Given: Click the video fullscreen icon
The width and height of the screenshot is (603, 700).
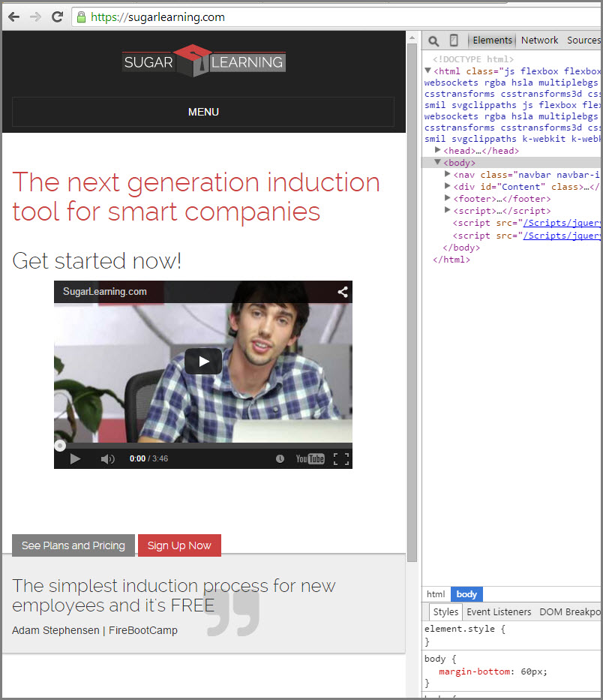Looking at the screenshot, I should pyautogui.click(x=341, y=458).
